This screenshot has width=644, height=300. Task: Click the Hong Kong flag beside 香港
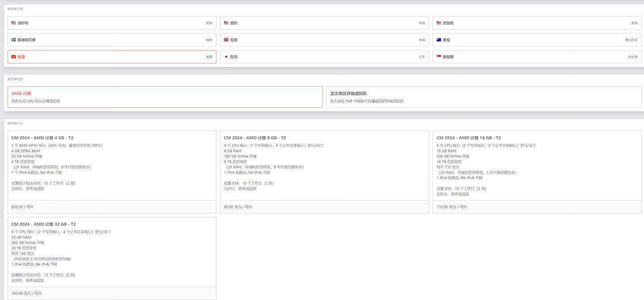tap(13, 57)
